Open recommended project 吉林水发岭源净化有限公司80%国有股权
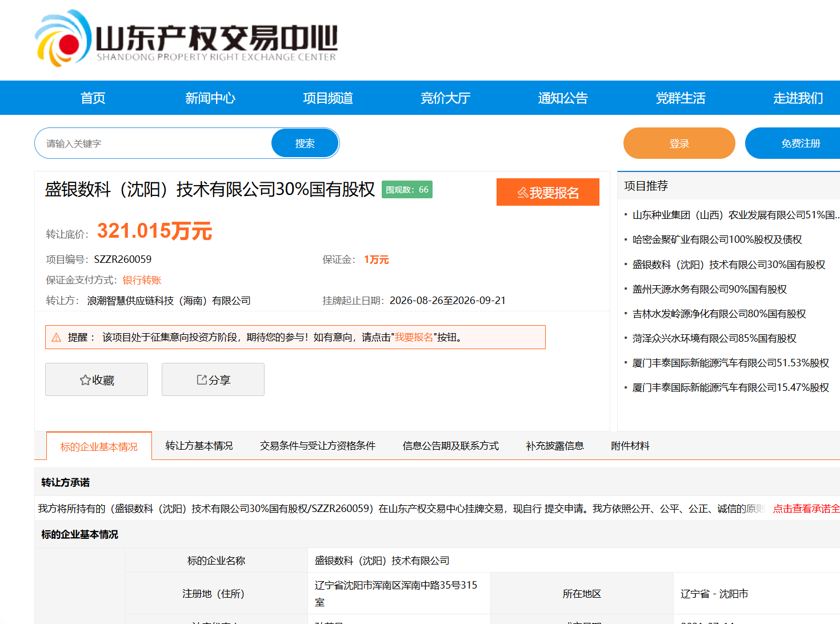840x624 pixels. 719,314
